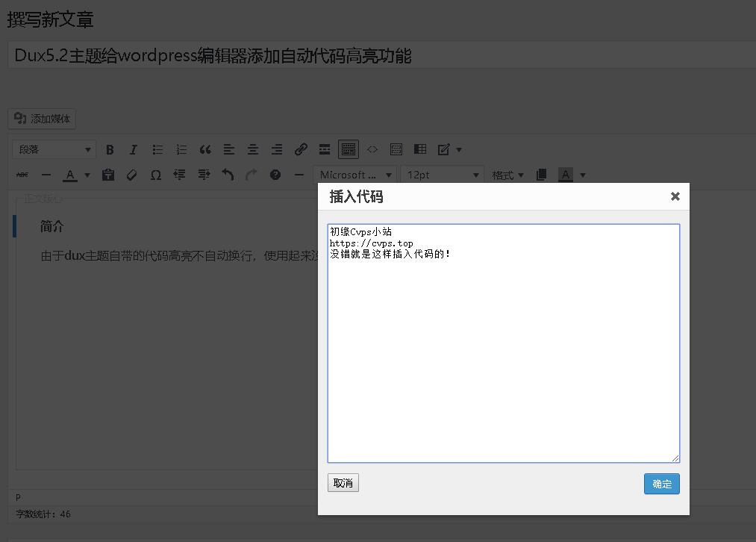Toggle the toolbar keyboard icon
756x542 pixels.
349,149
